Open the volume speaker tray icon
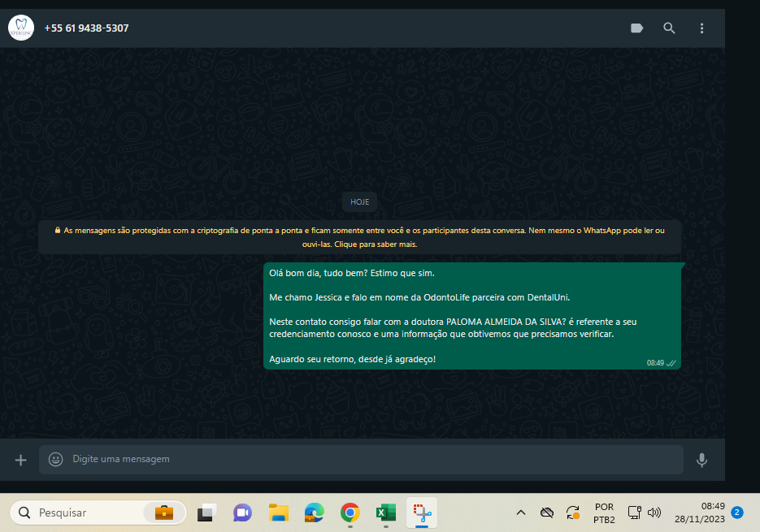The image size is (760, 532). (x=654, y=513)
